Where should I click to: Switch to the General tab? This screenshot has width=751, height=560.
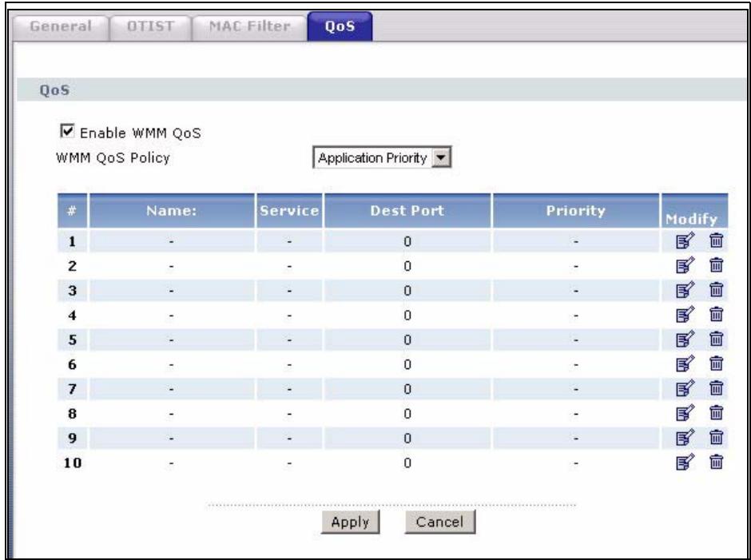61,26
